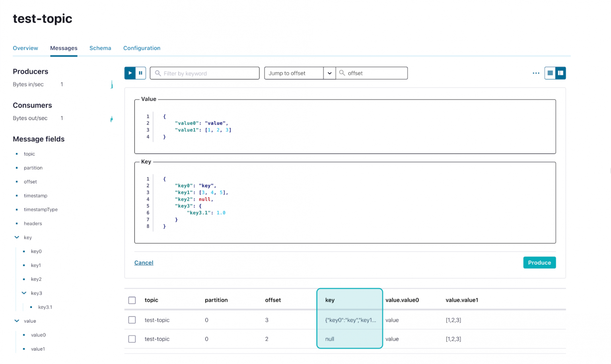Screen dimensions: 611x364
Task: Click the Cancel link
Action: coord(144,262)
